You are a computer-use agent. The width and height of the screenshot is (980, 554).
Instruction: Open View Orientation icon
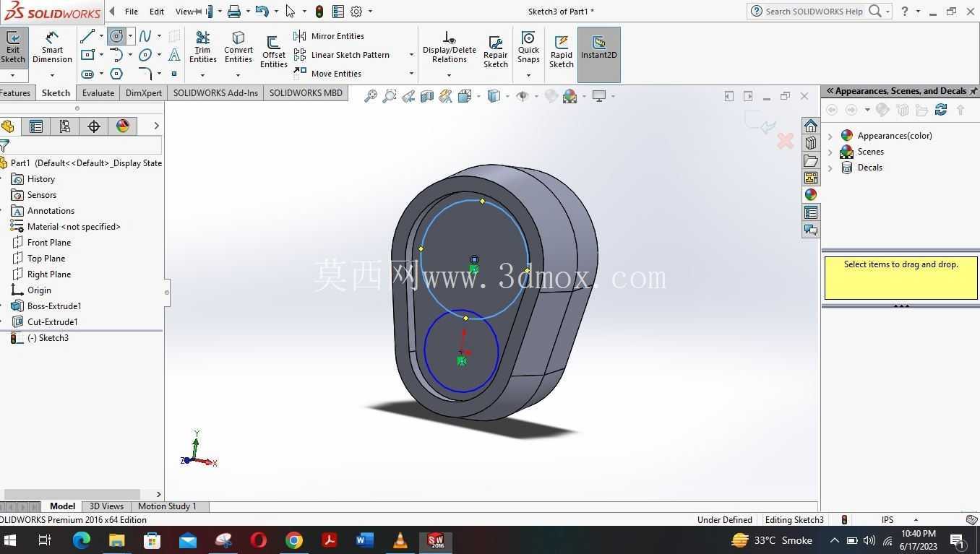(465, 96)
